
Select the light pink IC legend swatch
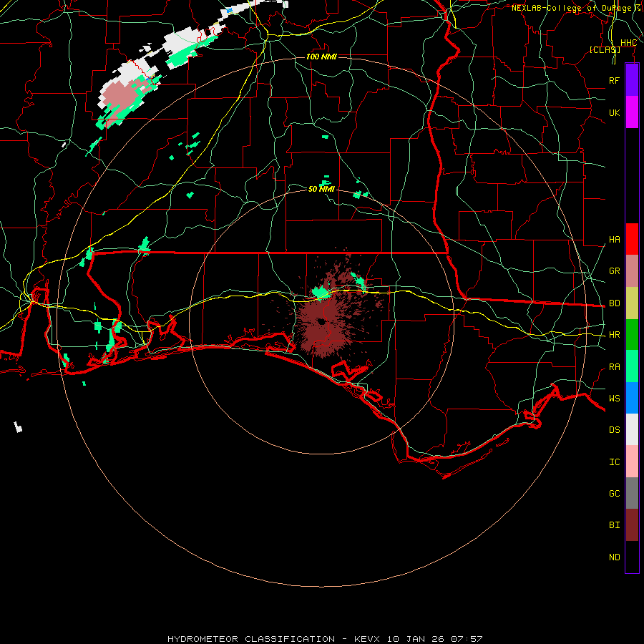632,462
